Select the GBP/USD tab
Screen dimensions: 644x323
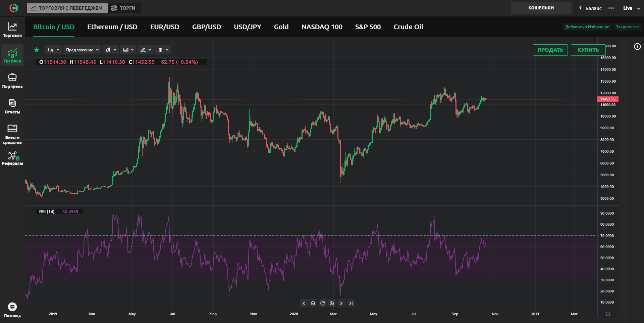point(207,27)
